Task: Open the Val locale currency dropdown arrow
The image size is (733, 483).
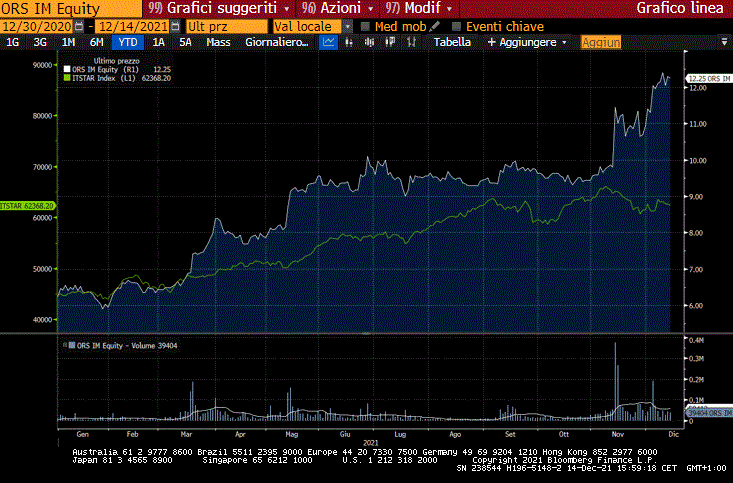Action: pos(348,26)
